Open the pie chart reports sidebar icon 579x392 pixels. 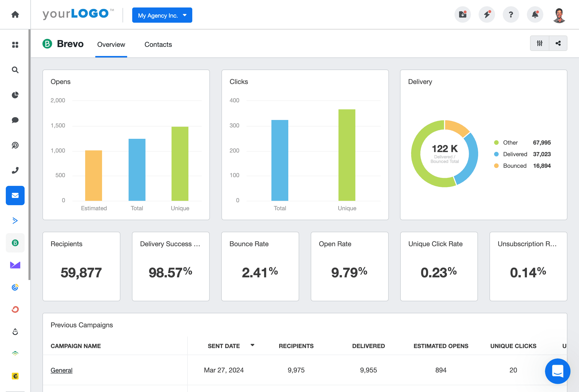pos(15,95)
